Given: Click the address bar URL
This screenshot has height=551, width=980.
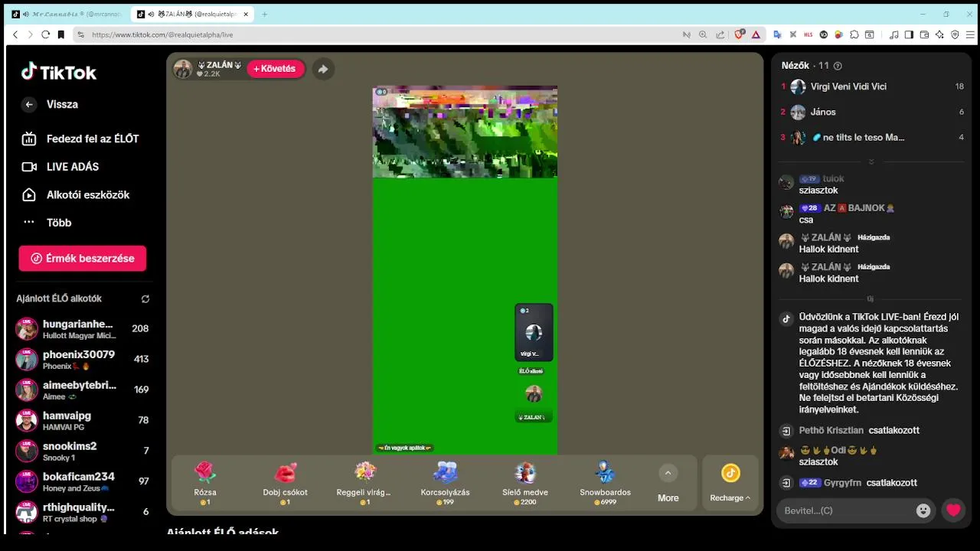Looking at the screenshot, I should point(162,34).
